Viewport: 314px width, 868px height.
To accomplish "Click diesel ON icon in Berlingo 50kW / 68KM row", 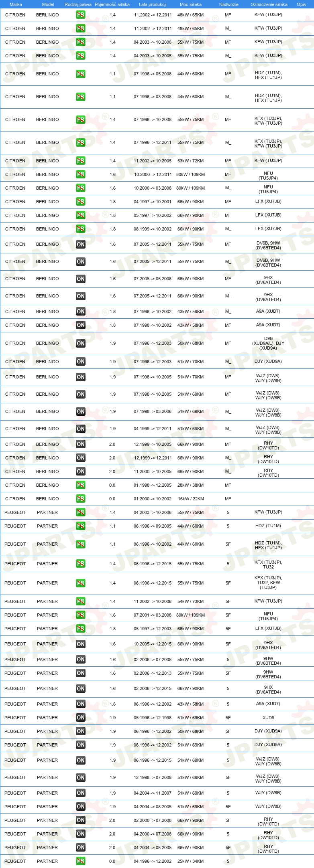I will coord(81,343).
